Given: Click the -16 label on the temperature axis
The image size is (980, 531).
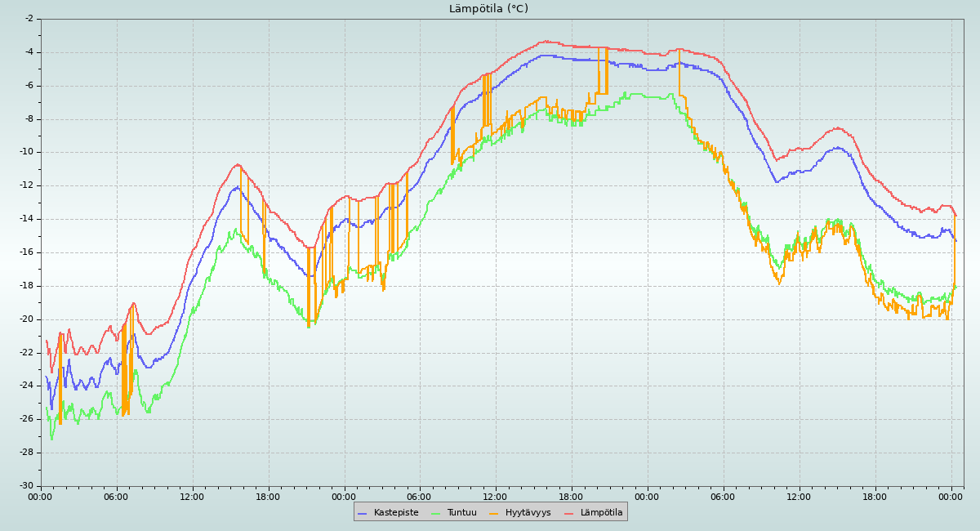Looking at the screenshot, I should pos(27,252).
